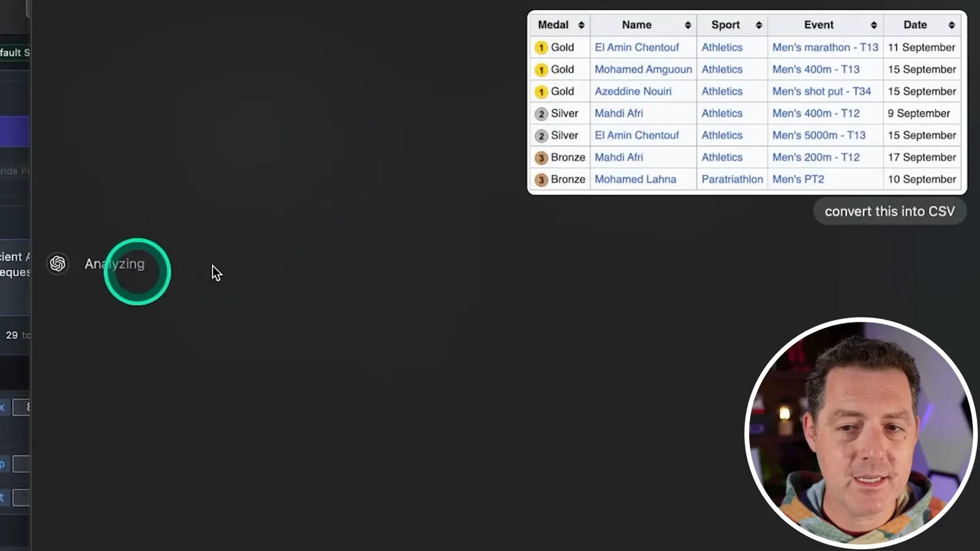Sort table by Event column arrows

(874, 25)
